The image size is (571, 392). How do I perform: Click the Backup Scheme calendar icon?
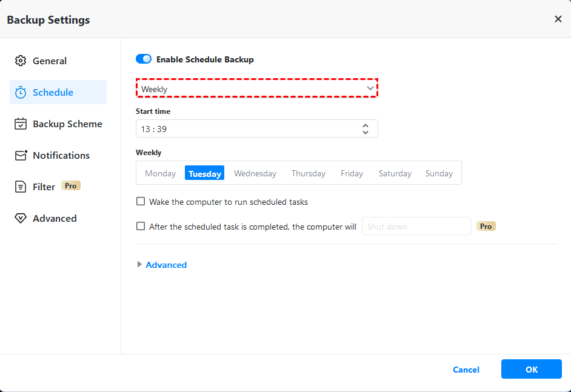coord(21,124)
